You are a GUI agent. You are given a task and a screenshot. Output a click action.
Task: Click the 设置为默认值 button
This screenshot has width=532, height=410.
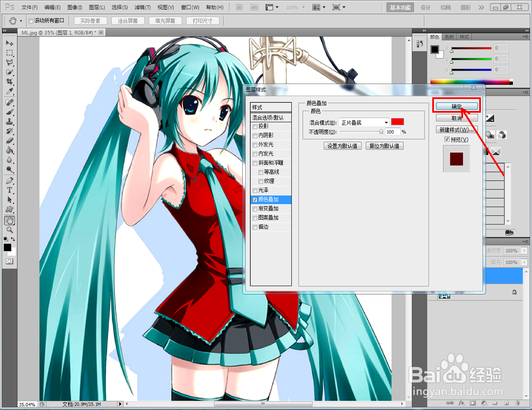(342, 146)
